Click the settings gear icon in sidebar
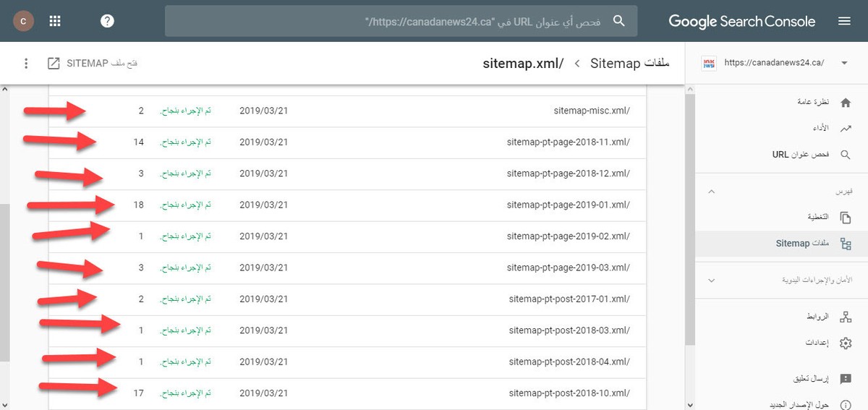This screenshot has width=868, height=410. click(845, 343)
